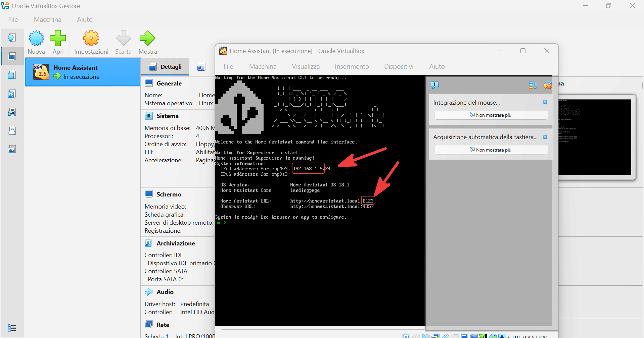Open the snapshots tab icon beside Dettagli

point(201,67)
